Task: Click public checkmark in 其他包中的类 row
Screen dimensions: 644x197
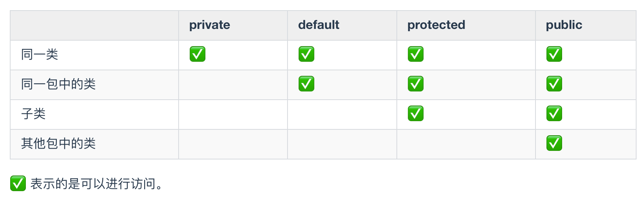Action: (x=554, y=143)
